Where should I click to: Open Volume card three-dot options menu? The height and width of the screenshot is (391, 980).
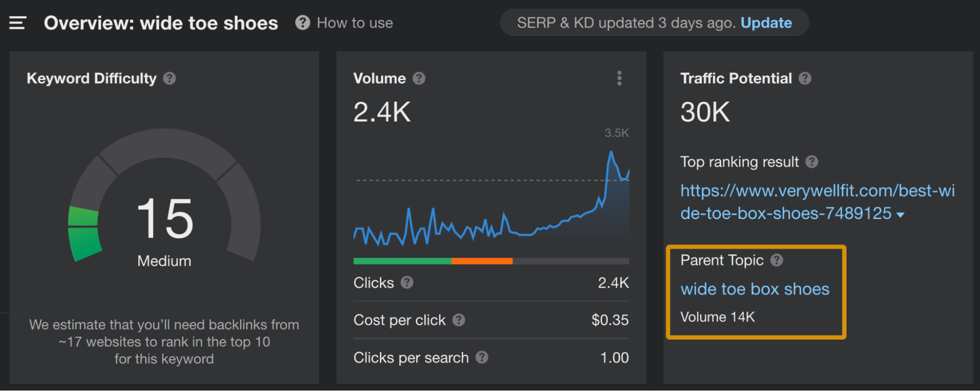pos(619,78)
